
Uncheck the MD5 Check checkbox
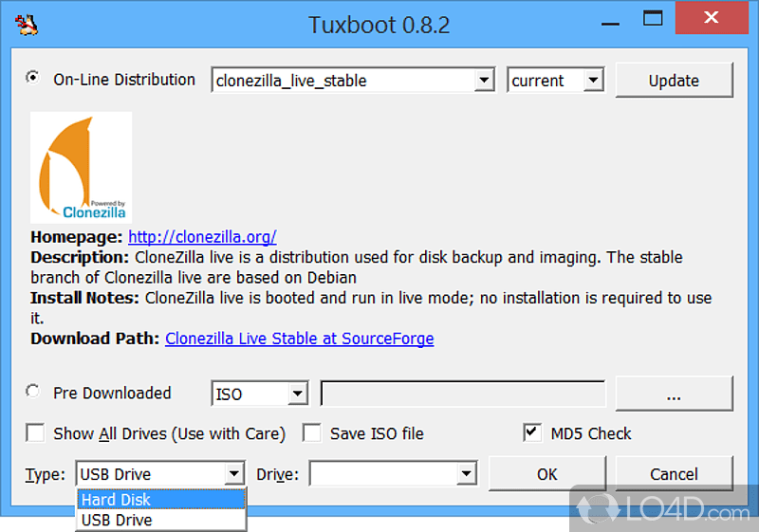(532, 432)
